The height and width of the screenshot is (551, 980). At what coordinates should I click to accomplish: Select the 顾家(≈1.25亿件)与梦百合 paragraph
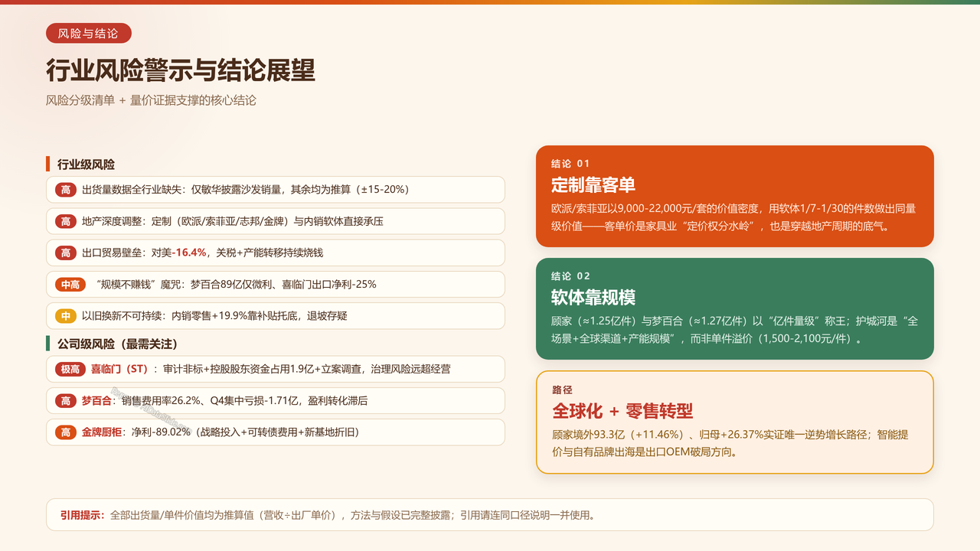click(x=734, y=330)
